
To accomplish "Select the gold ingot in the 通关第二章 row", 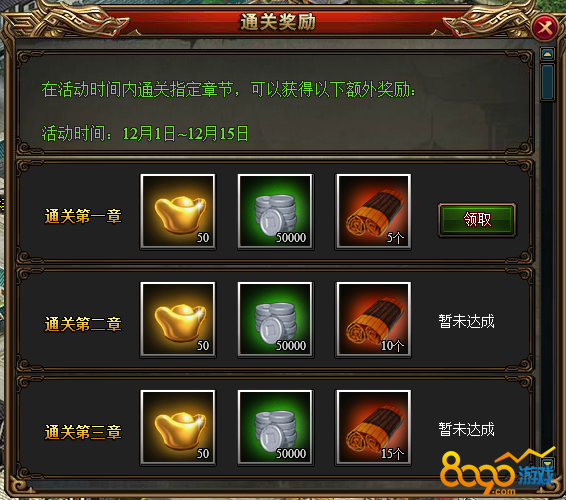I will point(178,319).
